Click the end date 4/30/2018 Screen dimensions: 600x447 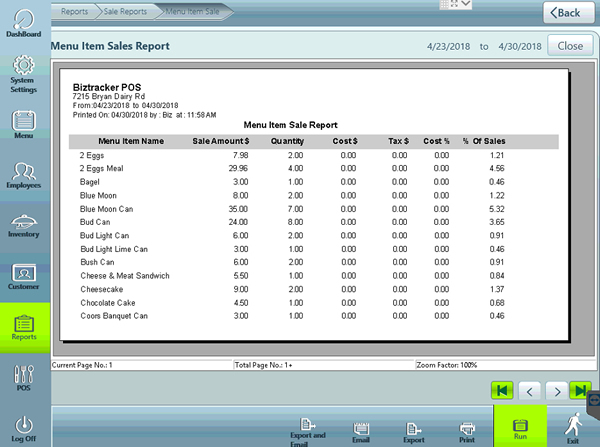coord(520,46)
